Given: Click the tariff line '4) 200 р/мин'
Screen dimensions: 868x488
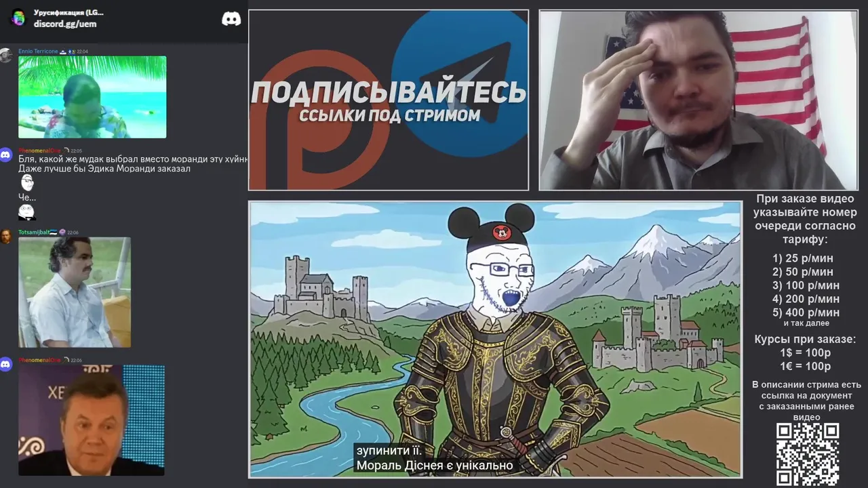Looking at the screenshot, I should point(806,299).
